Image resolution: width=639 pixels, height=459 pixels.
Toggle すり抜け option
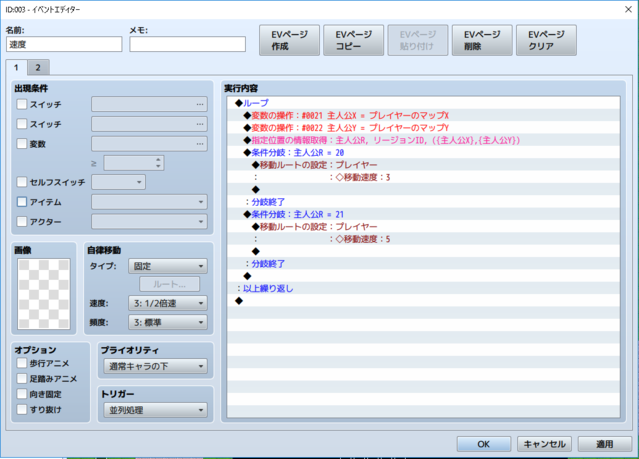click(x=22, y=409)
